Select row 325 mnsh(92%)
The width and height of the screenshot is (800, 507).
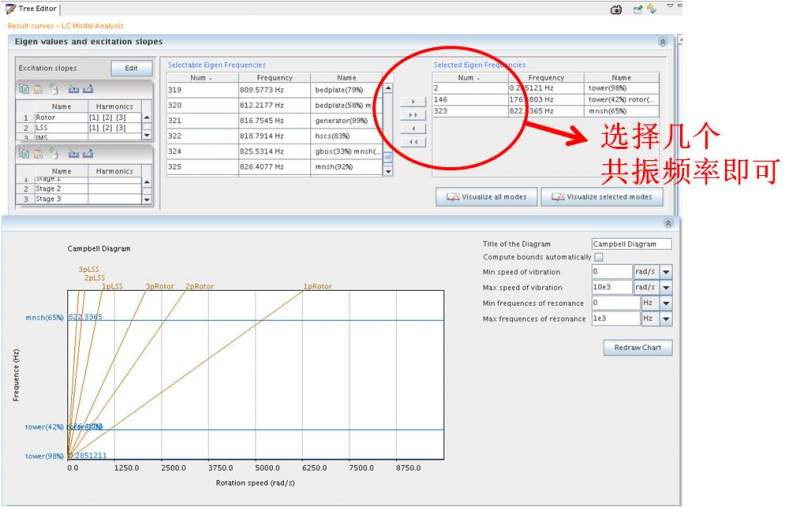[274, 167]
